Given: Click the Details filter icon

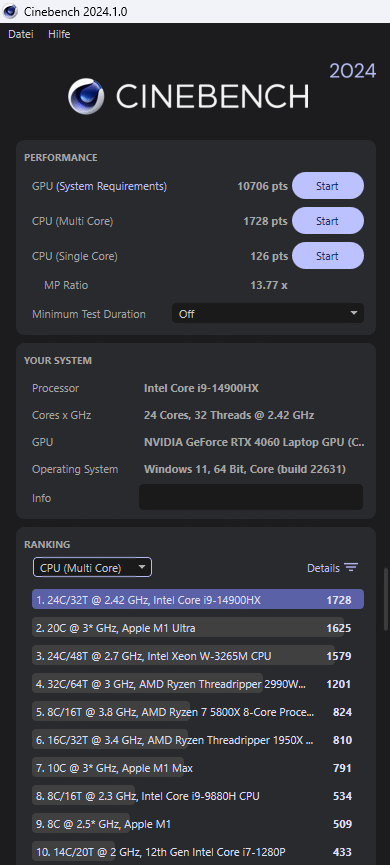Looking at the screenshot, I should (x=351, y=568).
